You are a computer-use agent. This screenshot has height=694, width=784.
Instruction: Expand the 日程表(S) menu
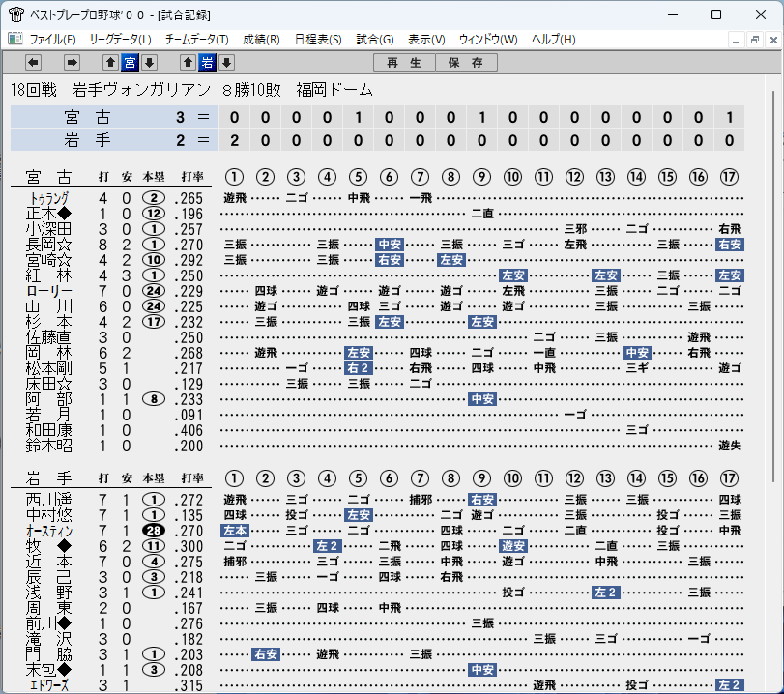tap(318, 39)
